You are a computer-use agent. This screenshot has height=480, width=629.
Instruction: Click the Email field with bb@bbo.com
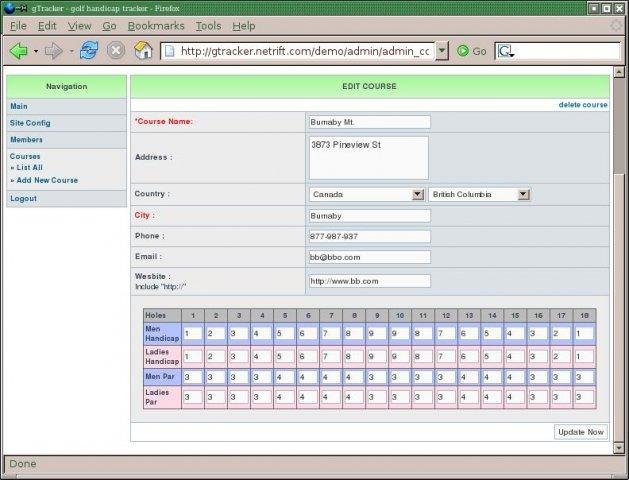tap(369, 257)
